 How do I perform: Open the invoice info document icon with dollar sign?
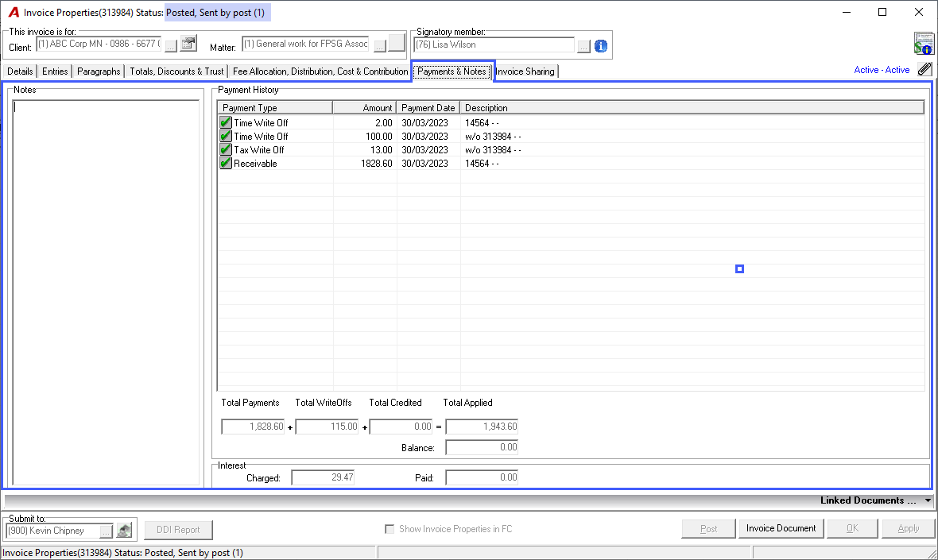tap(924, 44)
